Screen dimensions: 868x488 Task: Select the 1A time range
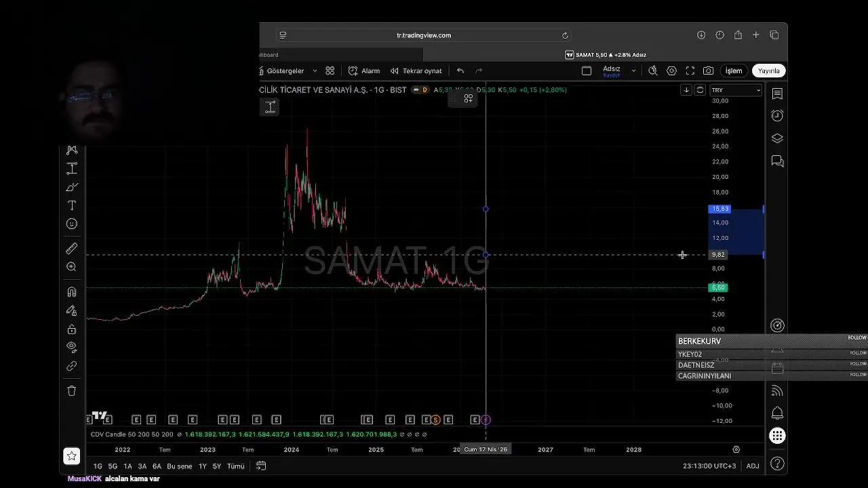pos(127,466)
